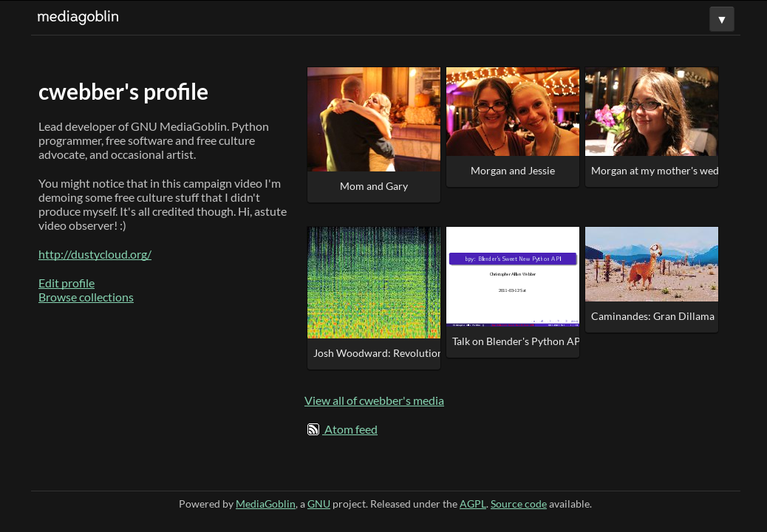Click 'View all of cwebber's media'
This screenshot has width=767, height=532.
coord(374,400)
